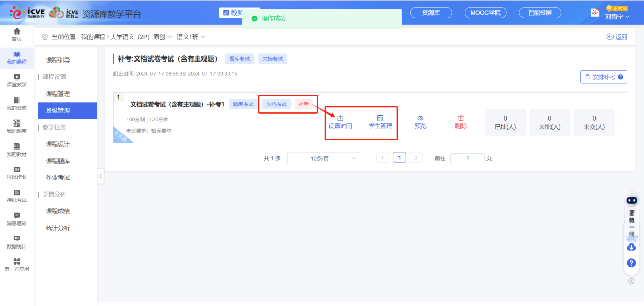Click the blue cloud download icon on right
This screenshot has width=644, height=306.
(x=631, y=247)
